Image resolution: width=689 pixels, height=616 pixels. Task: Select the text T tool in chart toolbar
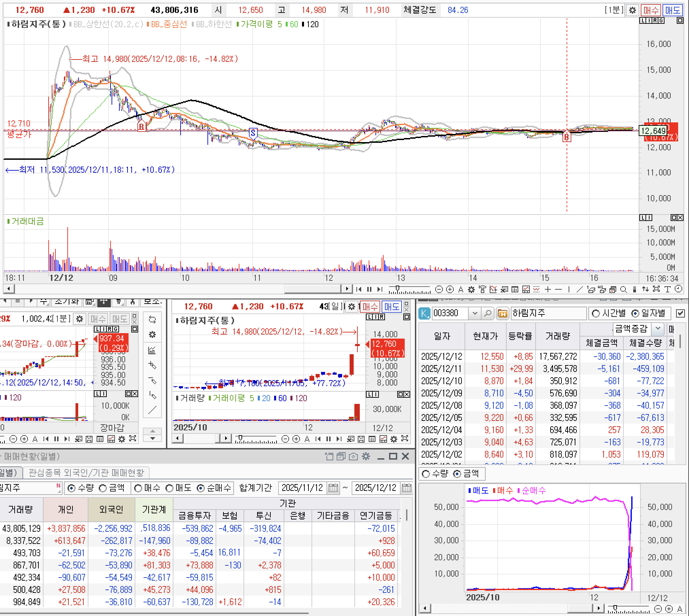[x=667, y=289]
